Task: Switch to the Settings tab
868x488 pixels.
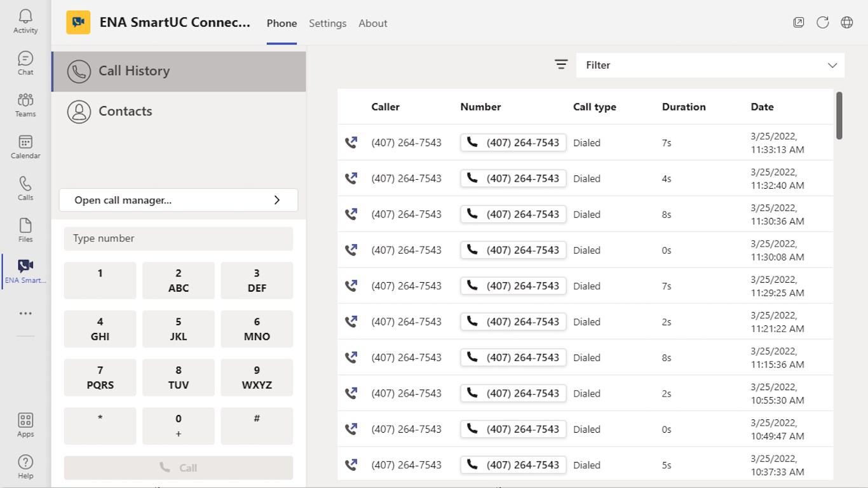Action: (x=328, y=24)
